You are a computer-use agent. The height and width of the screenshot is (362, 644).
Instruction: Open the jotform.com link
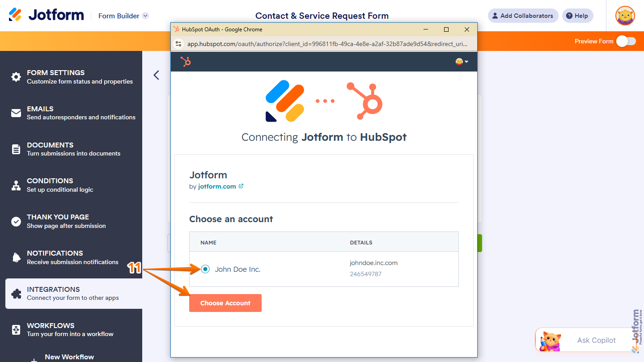tap(217, 186)
